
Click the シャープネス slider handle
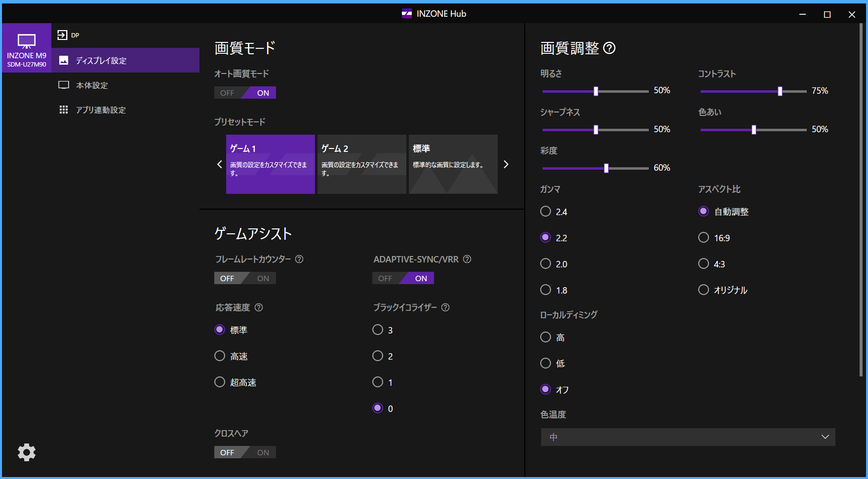596,130
